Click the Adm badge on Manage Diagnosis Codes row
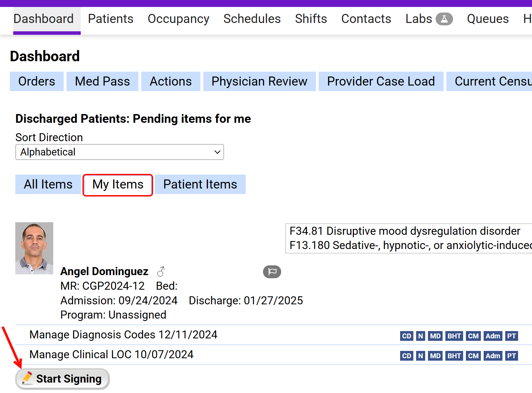Screen dimensions: 532x393 point(493,336)
